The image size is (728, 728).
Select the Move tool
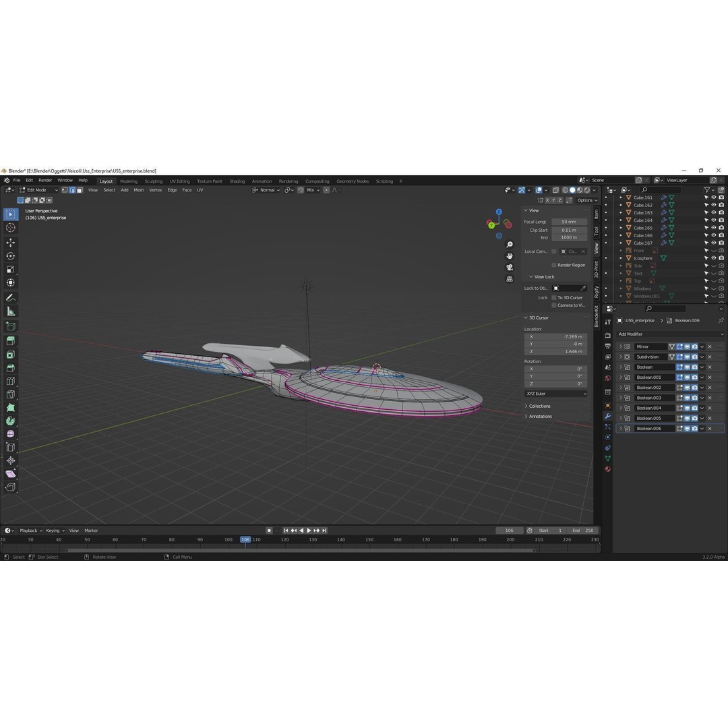click(11, 243)
